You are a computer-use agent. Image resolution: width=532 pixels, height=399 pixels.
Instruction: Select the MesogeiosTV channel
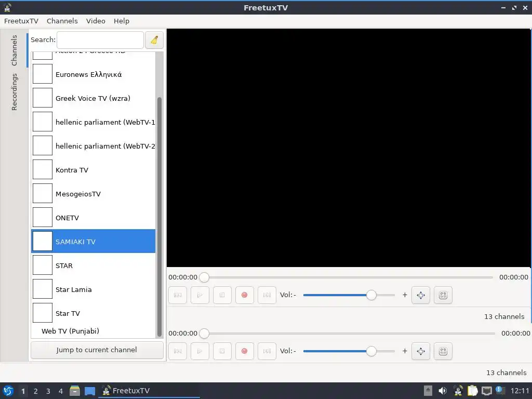click(94, 194)
